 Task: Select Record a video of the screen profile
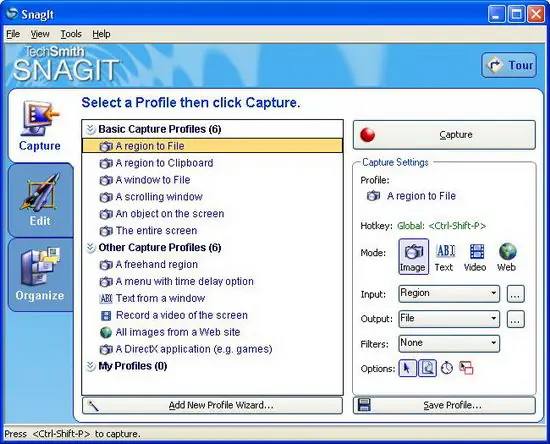[x=174, y=315]
